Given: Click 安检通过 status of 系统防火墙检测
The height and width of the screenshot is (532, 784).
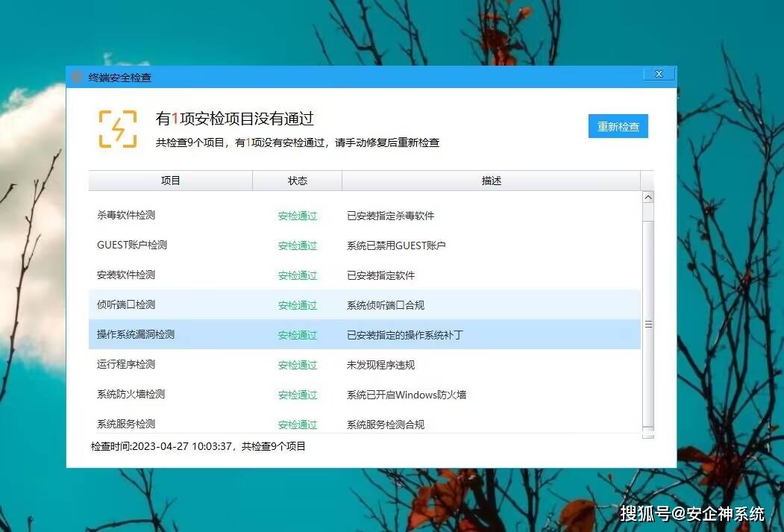Looking at the screenshot, I should 298,395.
